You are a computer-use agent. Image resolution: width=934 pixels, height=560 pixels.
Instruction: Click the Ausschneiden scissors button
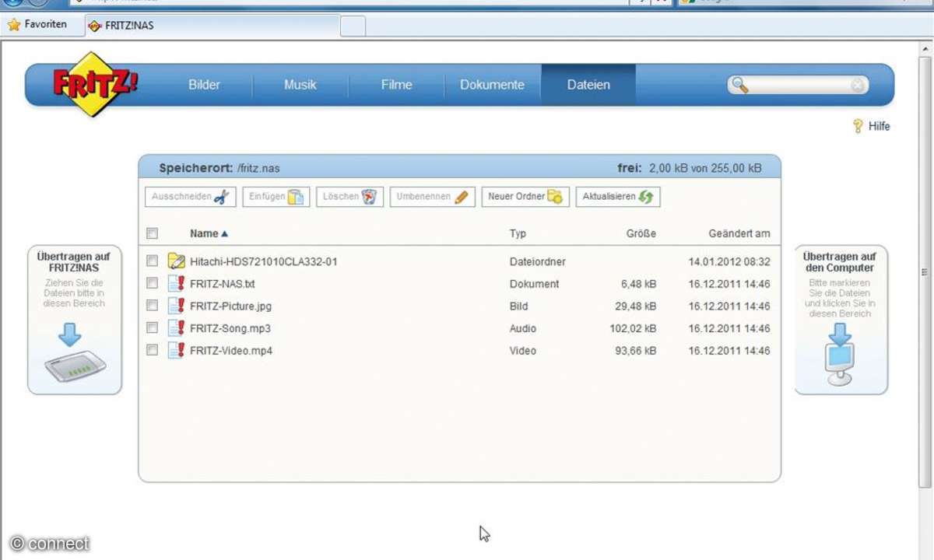click(x=191, y=197)
